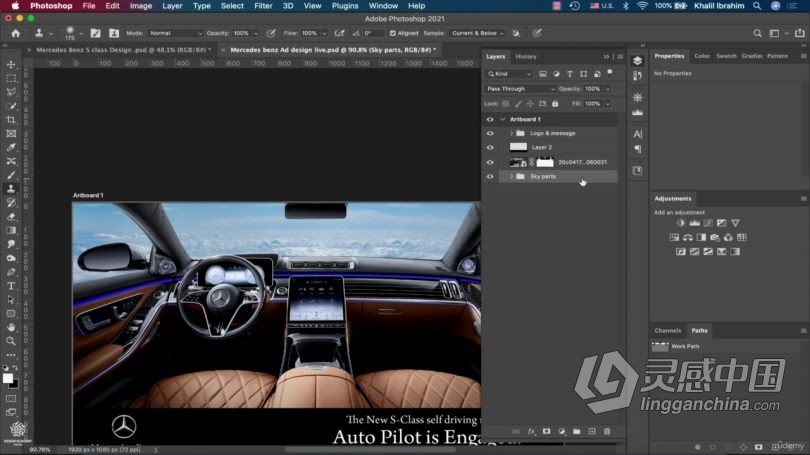Click the Artboard 1 canvas label
810x455 pixels.
[88, 195]
